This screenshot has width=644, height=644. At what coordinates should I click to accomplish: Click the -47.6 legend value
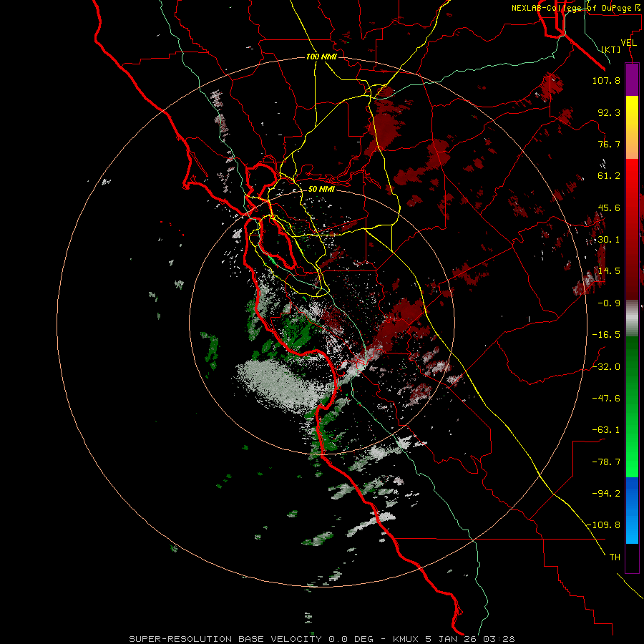[606, 399]
